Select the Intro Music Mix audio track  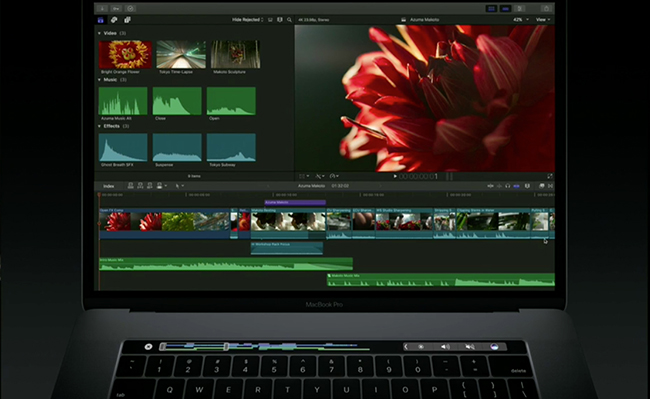226,264
